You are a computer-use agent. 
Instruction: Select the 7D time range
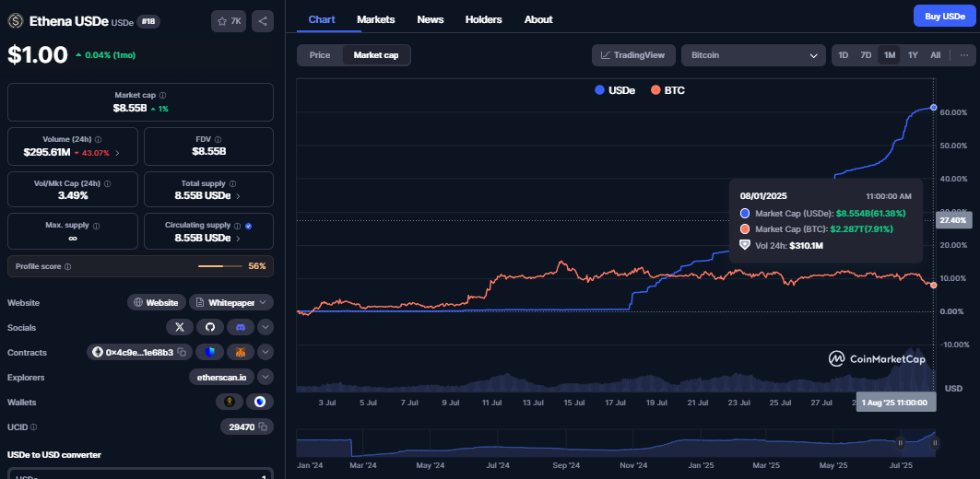click(x=866, y=55)
